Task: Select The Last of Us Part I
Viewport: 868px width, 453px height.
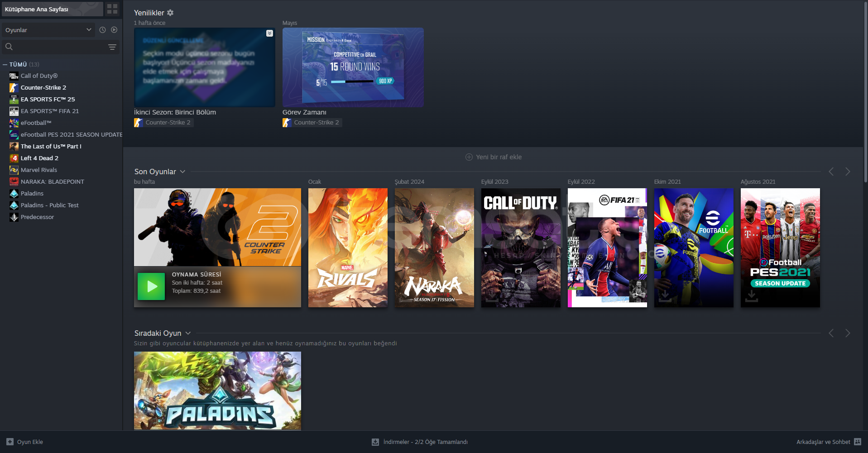Action: [51, 146]
